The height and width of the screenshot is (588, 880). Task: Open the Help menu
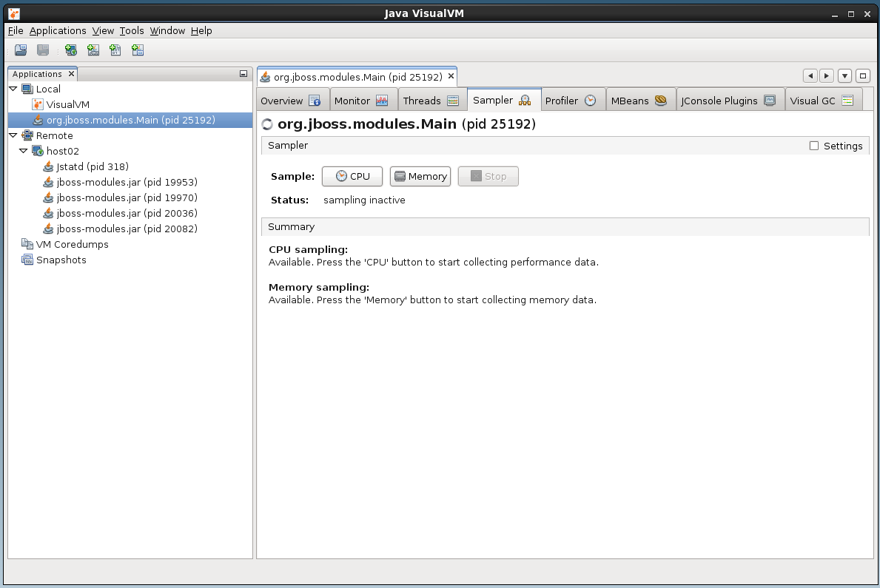coord(201,31)
